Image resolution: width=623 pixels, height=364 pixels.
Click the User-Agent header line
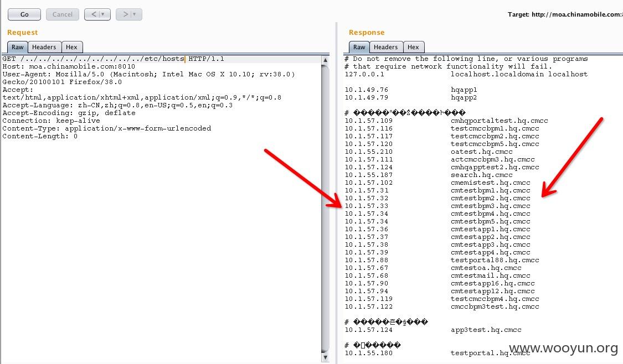pos(149,78)
